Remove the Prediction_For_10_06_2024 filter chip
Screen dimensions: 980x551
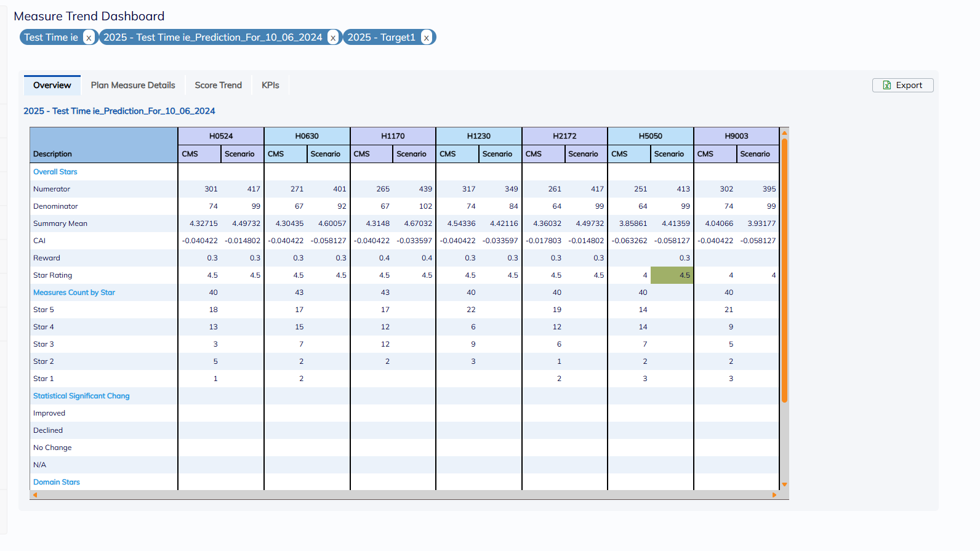(333, 38)
